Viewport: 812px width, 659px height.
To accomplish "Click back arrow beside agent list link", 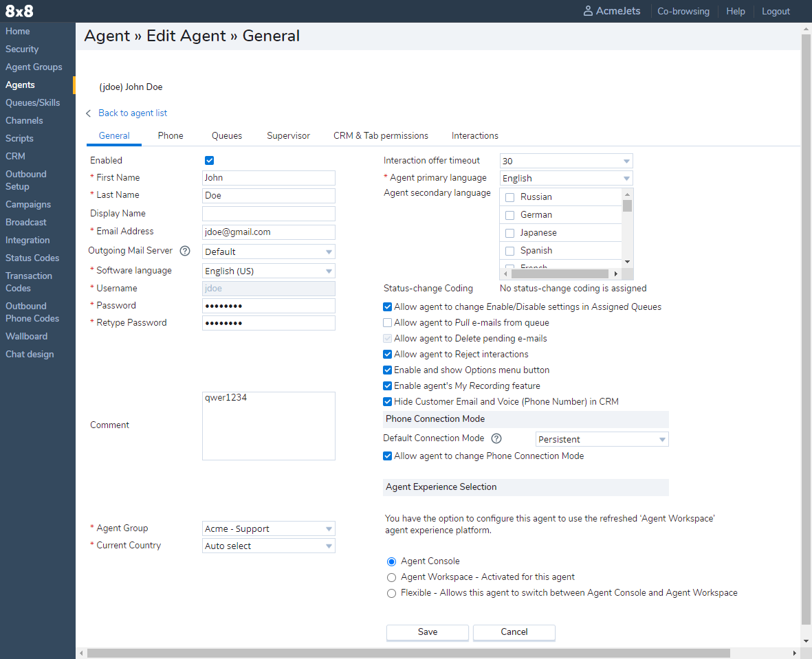I will tap(89, 113).
